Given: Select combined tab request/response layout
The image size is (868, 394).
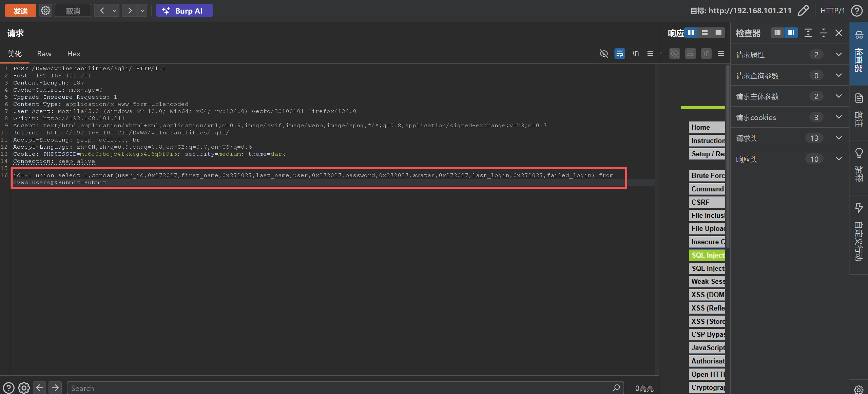Looking at the screenshot, I should pos(718,33).
